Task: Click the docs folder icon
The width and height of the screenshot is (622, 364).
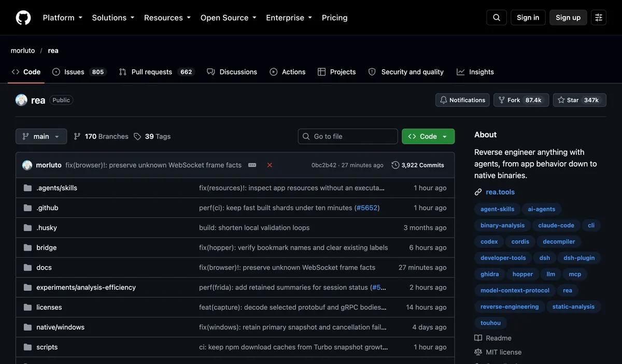Action: pyautogui.click(x=27, y=268)
